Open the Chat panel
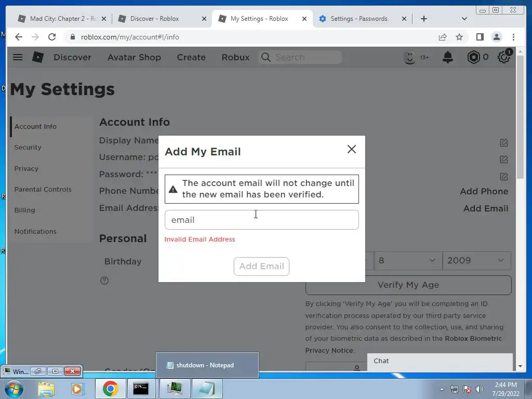532x399 pixels. [x=440, y=361]
